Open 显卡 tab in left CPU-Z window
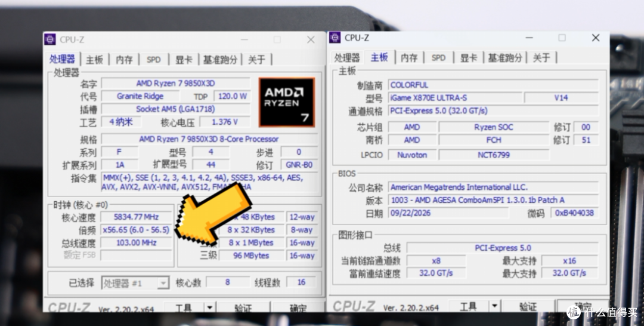Screen dimensions: 644x326 coord(184,60)
